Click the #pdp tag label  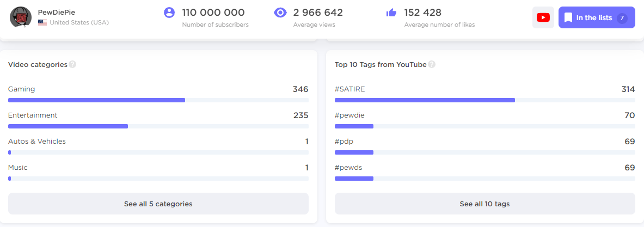(344, 141)
